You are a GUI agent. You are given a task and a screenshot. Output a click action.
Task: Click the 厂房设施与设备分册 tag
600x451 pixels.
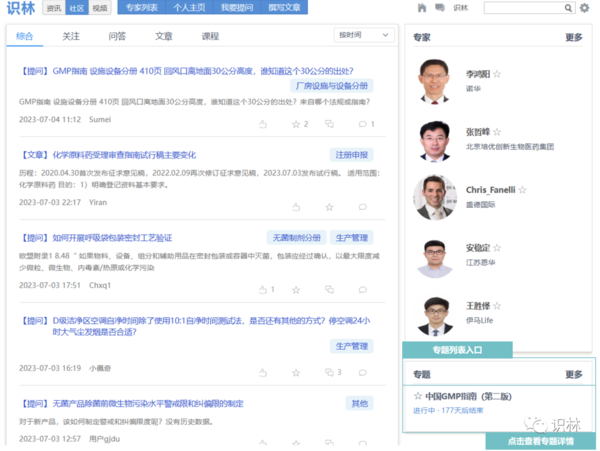(x=331, y=86)
